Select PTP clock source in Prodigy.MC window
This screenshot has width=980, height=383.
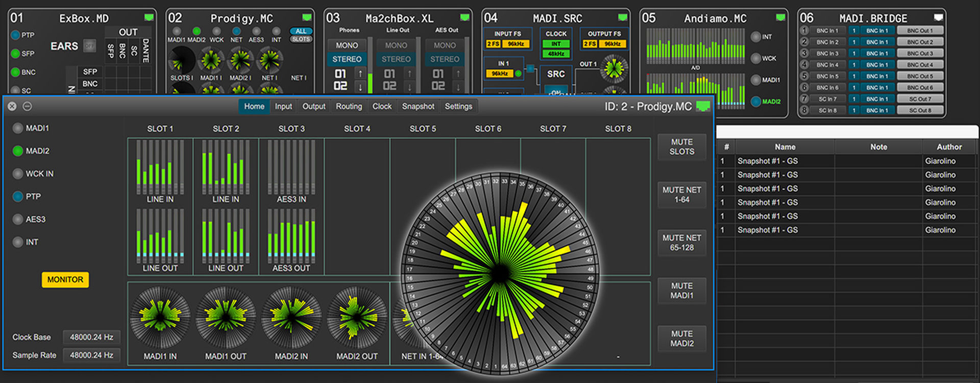[x=18, y=196]
